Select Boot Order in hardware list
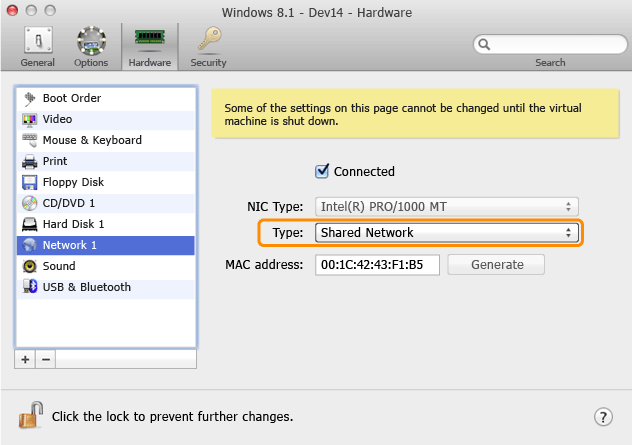The image size is (632, 445). point(106,98)
